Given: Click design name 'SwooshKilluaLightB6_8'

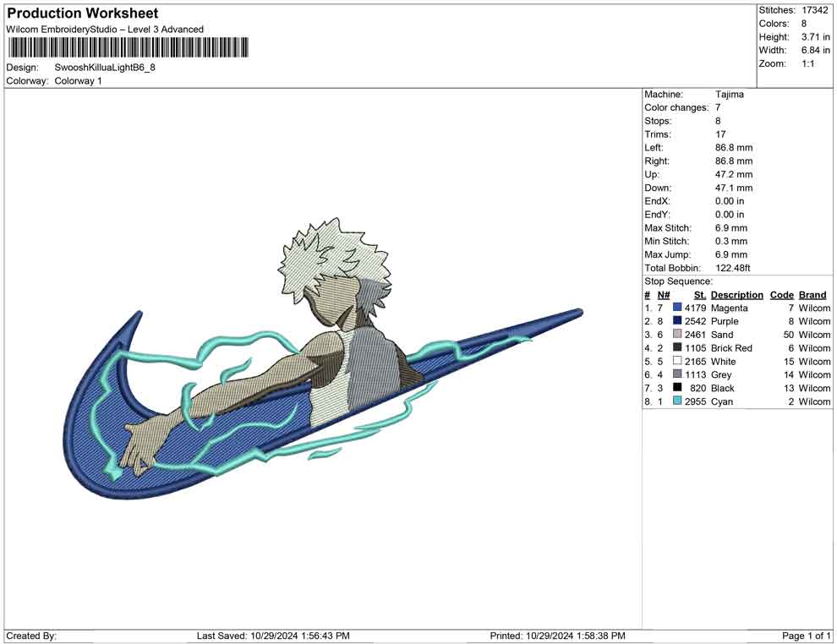Looking at the screenshot, I should coord(105,68).
